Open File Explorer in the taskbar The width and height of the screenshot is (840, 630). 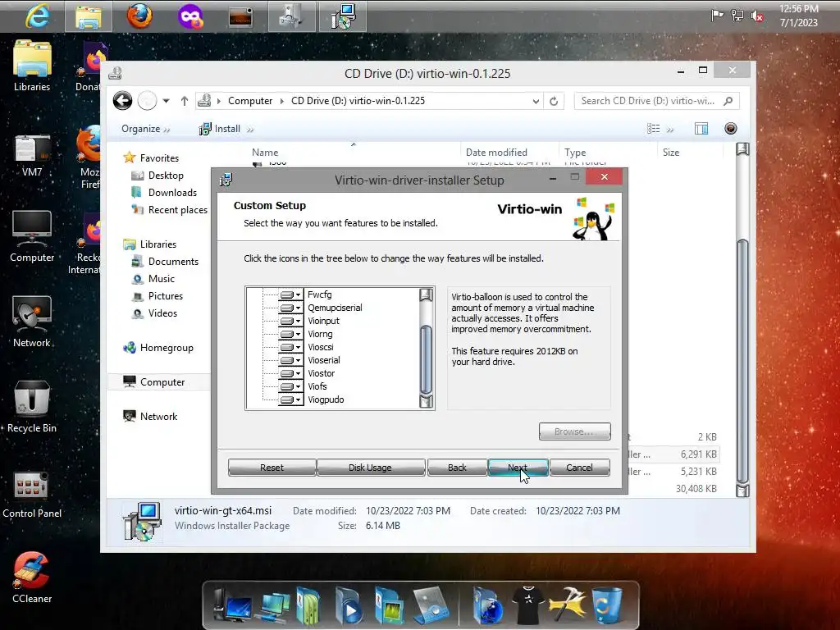tap(89, 16)
